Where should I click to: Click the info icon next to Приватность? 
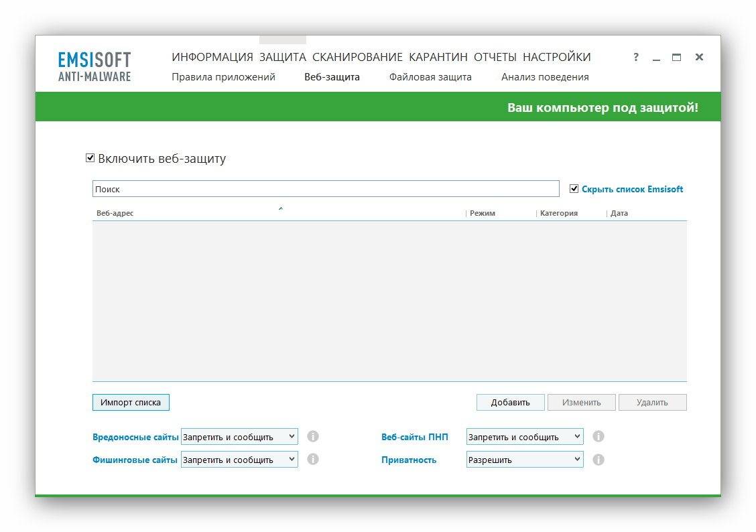point(598,460)
